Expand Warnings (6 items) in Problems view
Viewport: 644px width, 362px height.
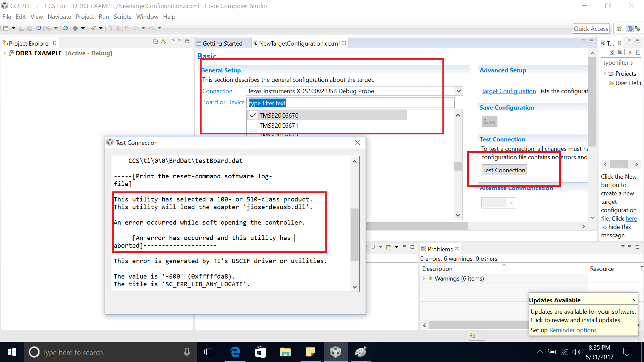point(424,278)
